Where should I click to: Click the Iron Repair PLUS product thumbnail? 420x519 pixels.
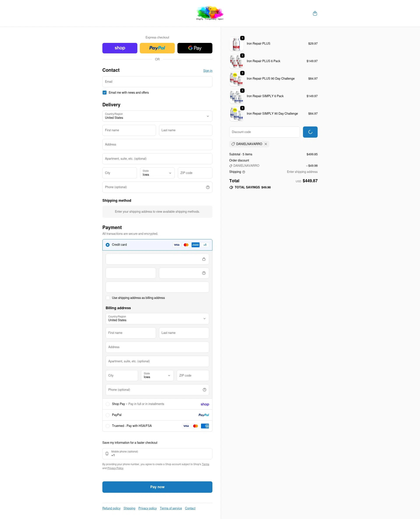(x=236, y=44)
